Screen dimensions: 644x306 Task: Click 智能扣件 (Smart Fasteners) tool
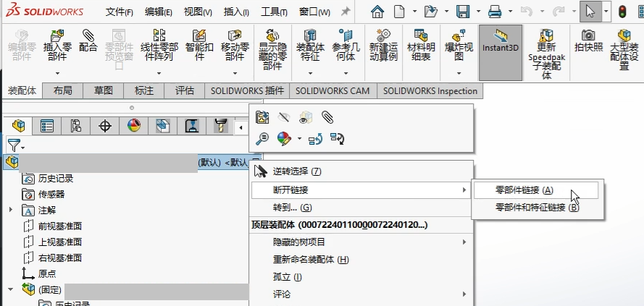tap(199, 45)
